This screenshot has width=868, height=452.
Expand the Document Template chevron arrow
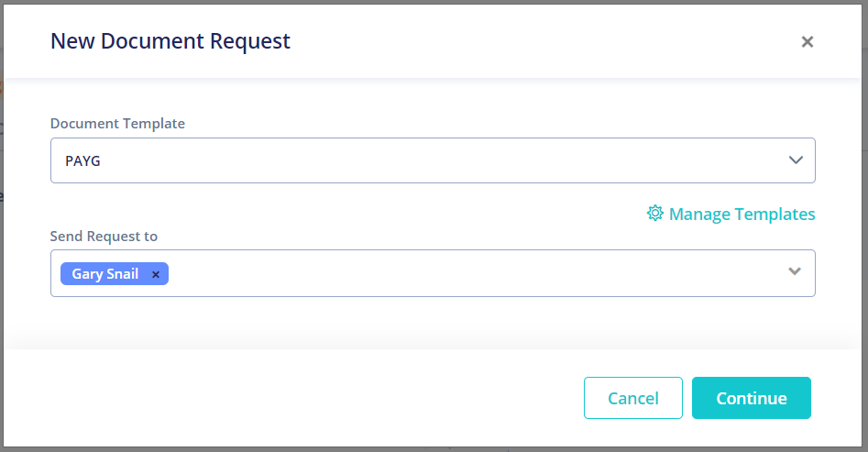(x=796, y=160)
